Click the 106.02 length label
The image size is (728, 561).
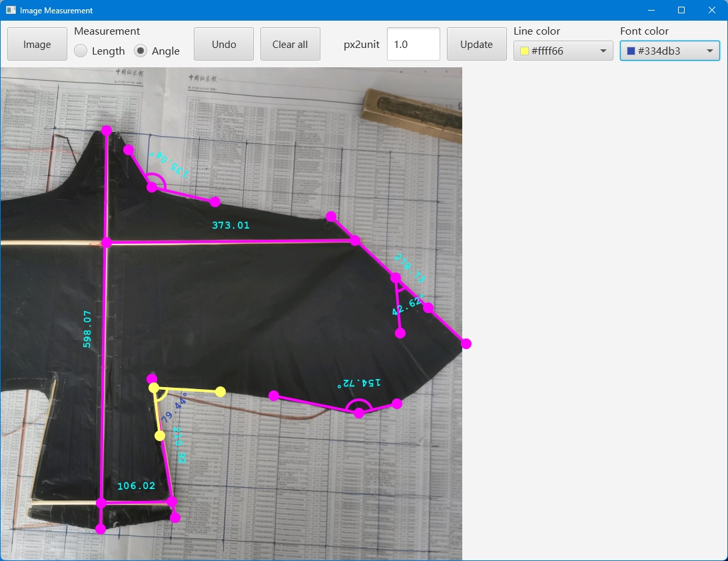(x=136, y=486)
